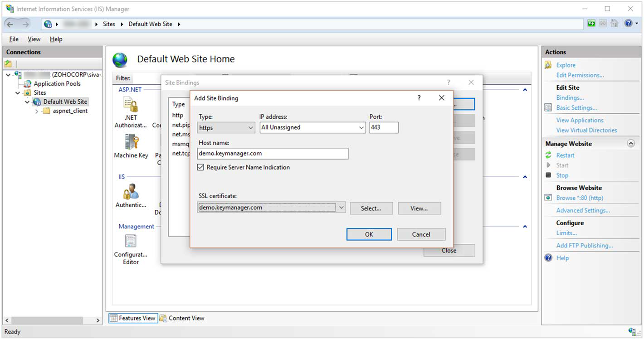644x339 pixels.
Task: Click the Add FTP Publishing... link
Action: point(585,245)
